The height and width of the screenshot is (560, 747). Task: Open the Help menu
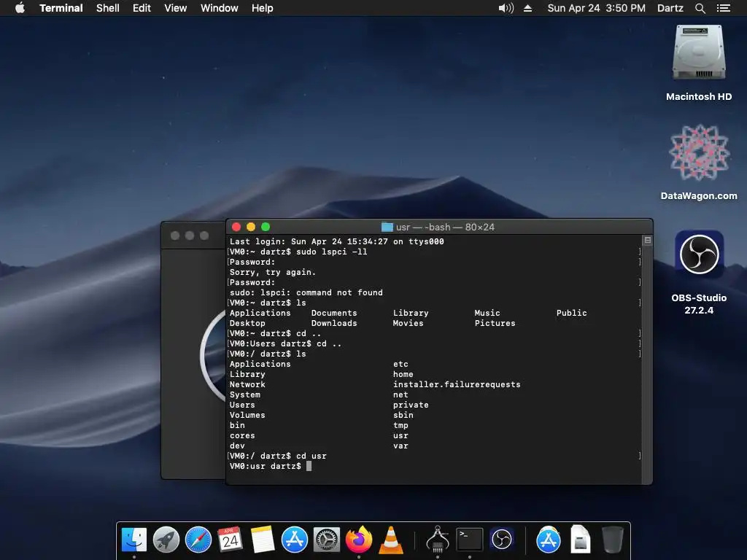[x=262, y=8]
